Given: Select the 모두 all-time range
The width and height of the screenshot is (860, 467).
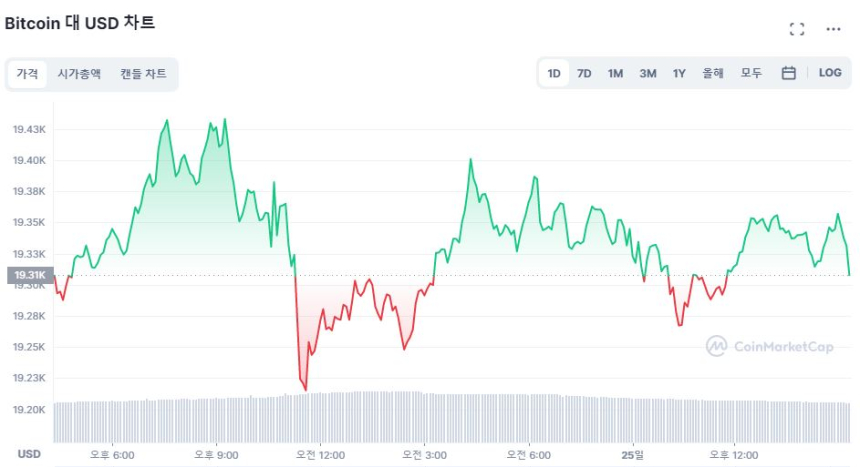Looking at the screenshot, I should (751, 73).
